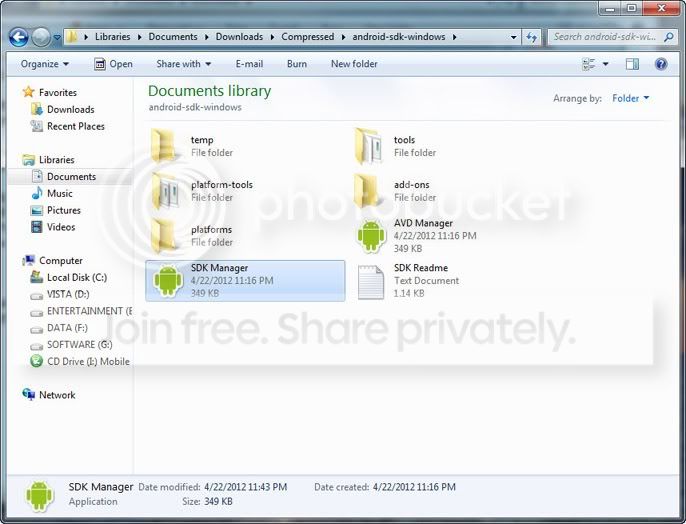Open the Organize dropdown menu

click(x=45, y=64)
